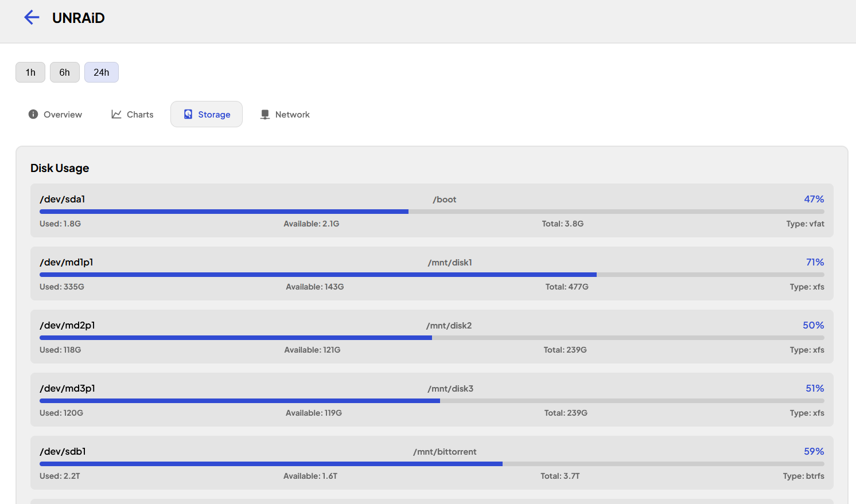Click 'Used: 118G' text

(60, 350)
